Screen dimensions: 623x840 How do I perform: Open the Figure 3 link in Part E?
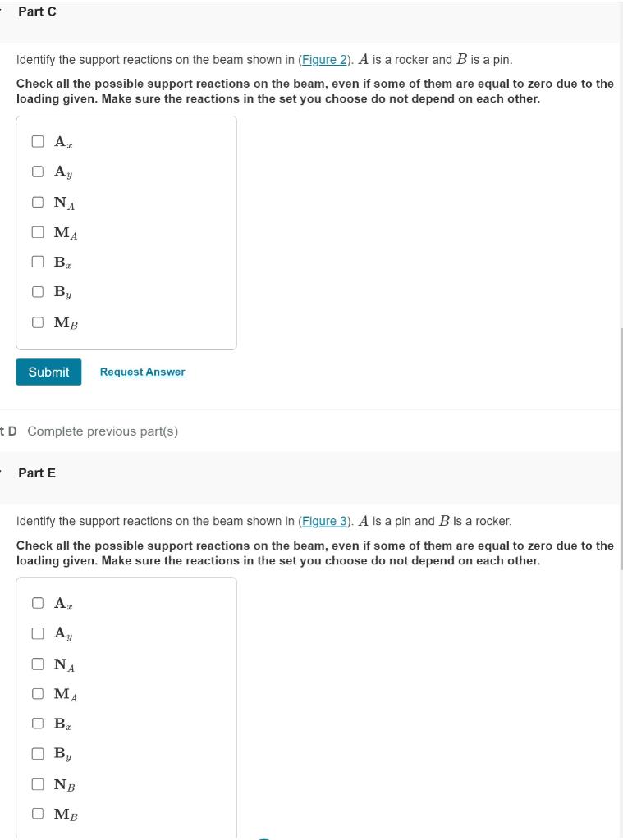323,521
